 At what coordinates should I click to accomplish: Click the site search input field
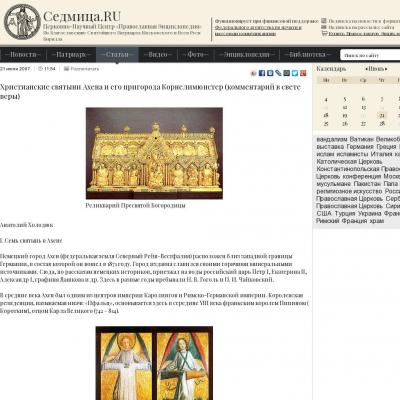[370, 55]
